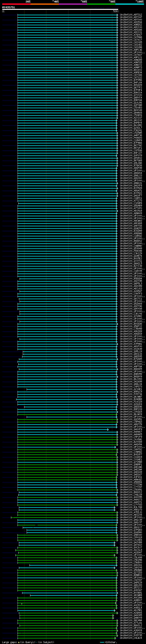Select the AV435751 query label
The width and height of the screenshot is (146, 644).
click(x=8, y=7)
